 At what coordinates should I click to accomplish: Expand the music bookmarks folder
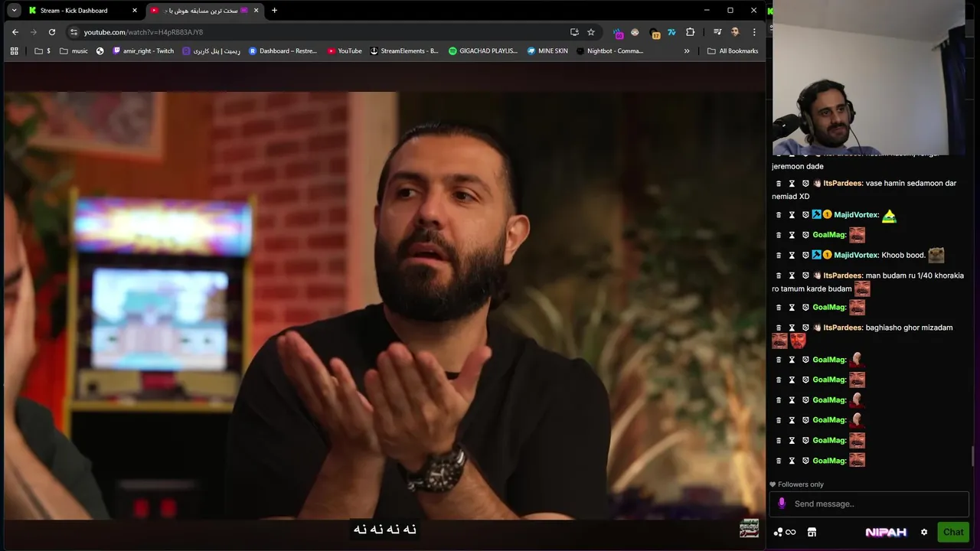(74, 51)
